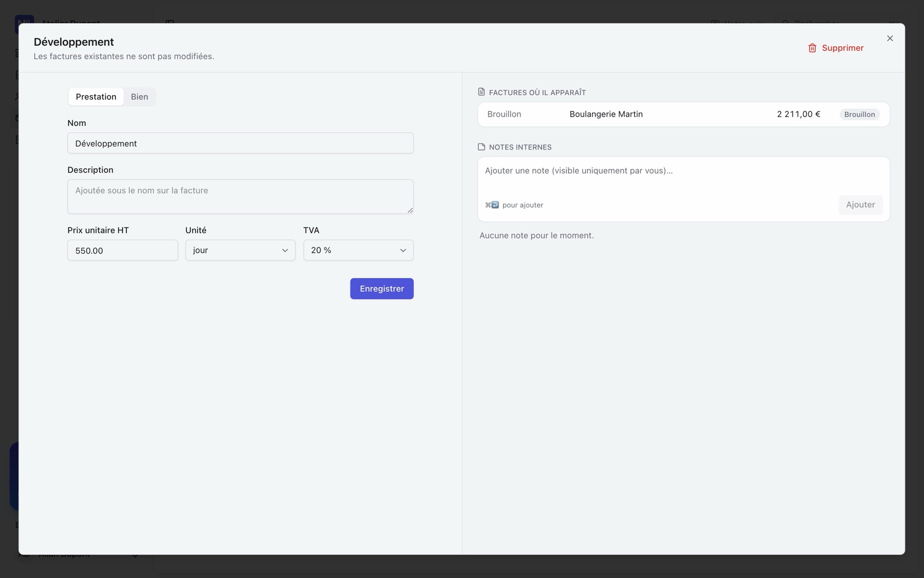Image resolution: width=924 pixels, height=578 pixels.
Task: Click the Enregistrer button
Action: coord(382,289)
